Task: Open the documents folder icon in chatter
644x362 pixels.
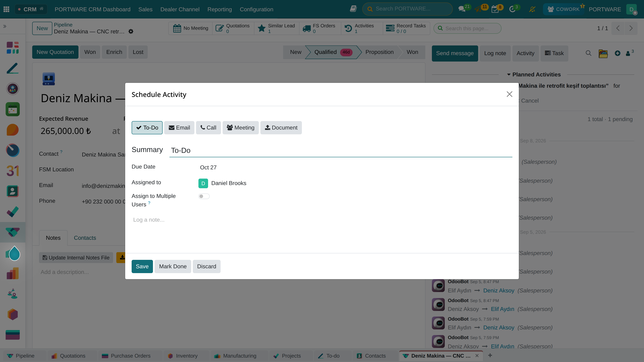Action: pos(603,53)
